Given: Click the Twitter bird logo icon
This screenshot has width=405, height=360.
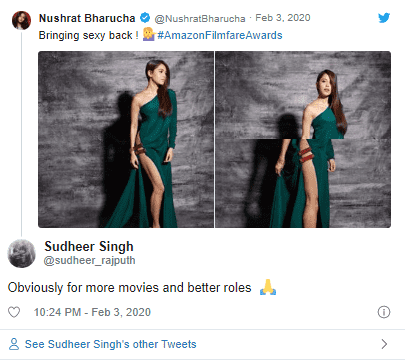Looking at the screenshot, I should coord(384,18).
